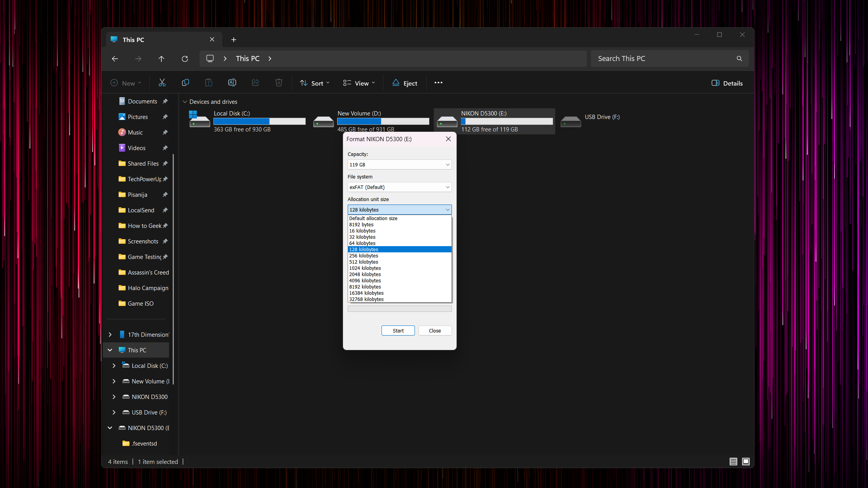This screenshot has height=488, width=868.
Task: Click the Paste clipboard icon
Action: [x=209, y=83]
